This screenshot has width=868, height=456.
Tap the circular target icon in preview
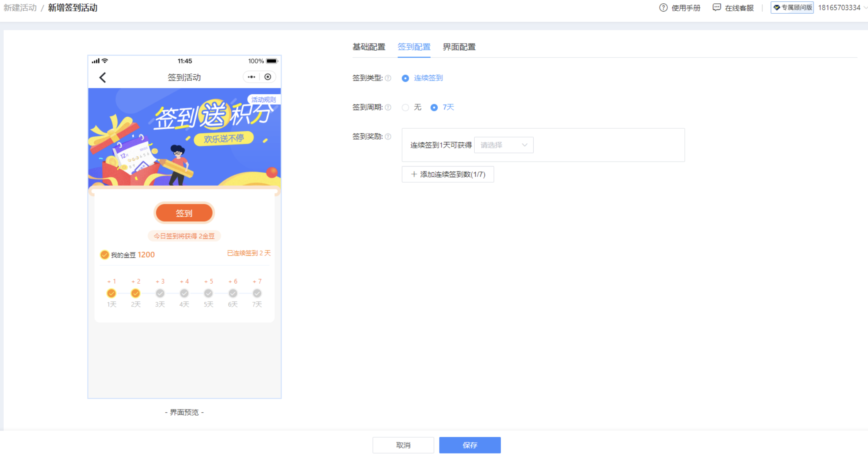(x=268, y=77)
